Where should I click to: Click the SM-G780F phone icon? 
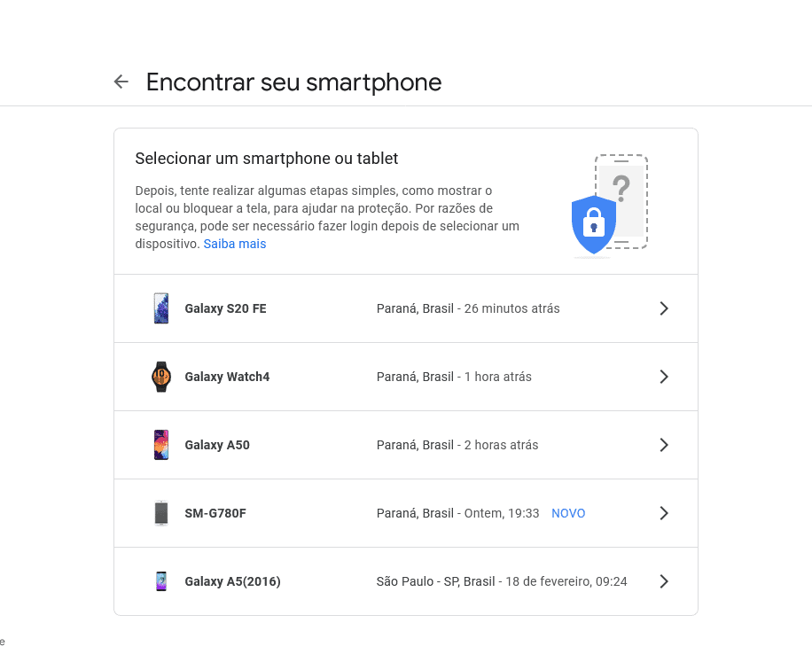161,512
